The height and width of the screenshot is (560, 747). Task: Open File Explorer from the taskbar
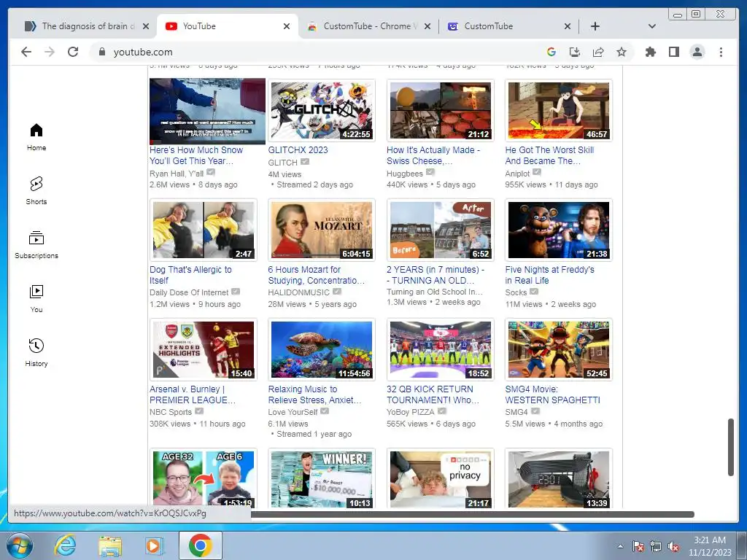(x=110, y=545)
